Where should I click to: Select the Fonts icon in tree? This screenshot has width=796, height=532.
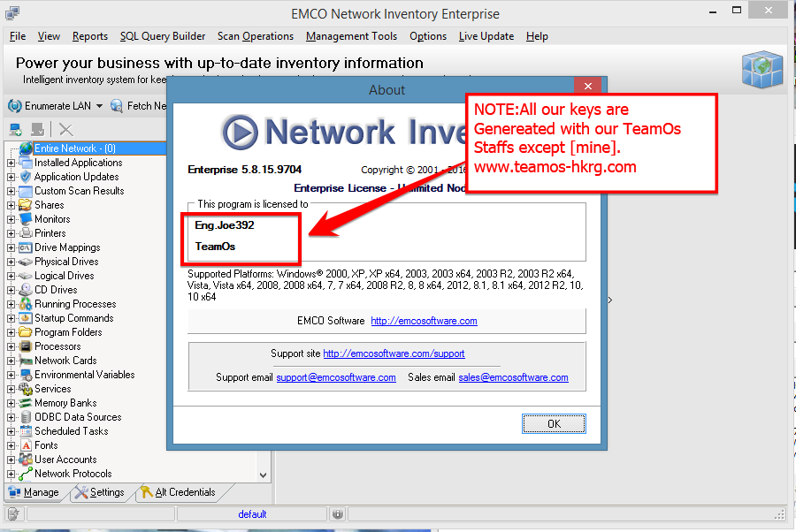(x=26, y=445)
